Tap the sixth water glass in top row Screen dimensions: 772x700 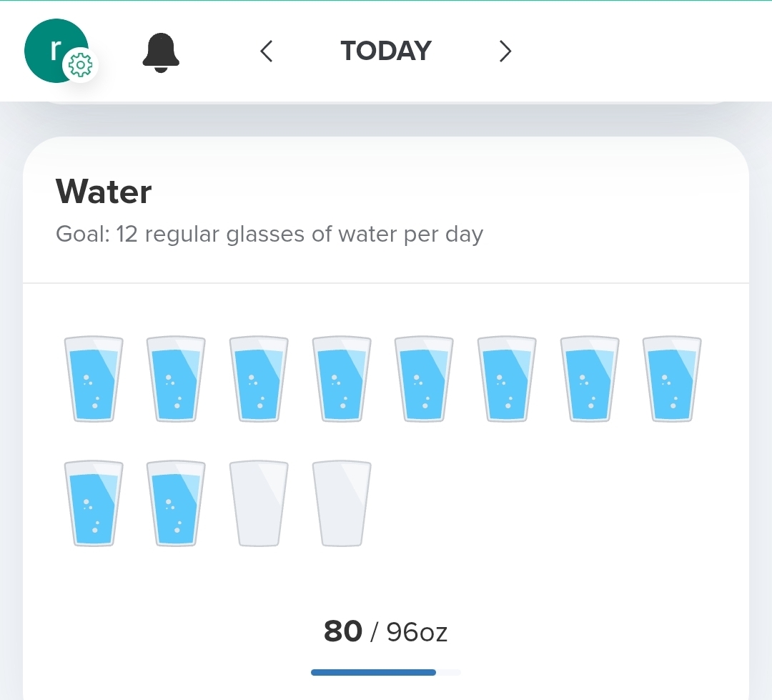507,379
